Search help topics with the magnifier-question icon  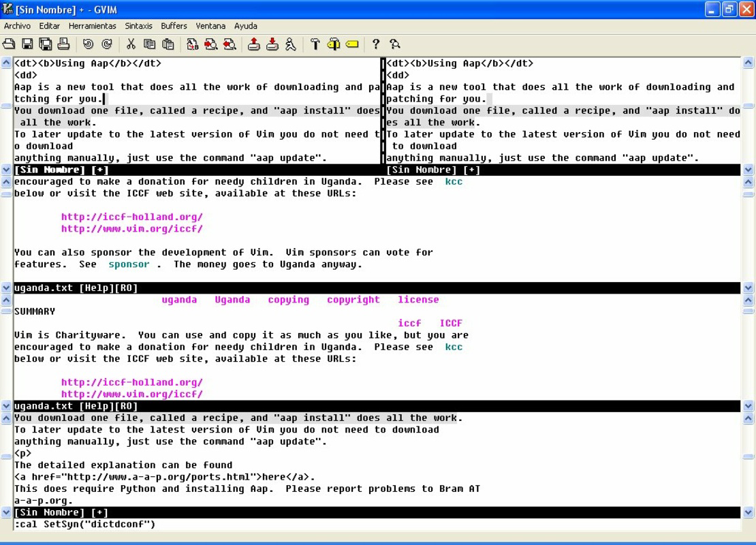click(395, 44)
